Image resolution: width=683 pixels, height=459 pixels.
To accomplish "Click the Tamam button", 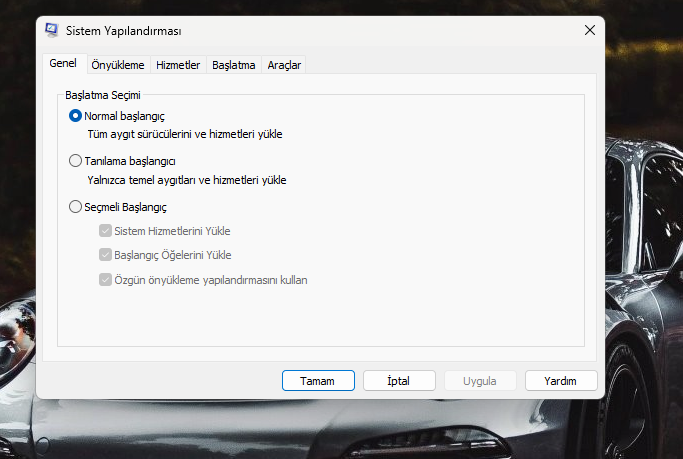I will coord(318,381).
